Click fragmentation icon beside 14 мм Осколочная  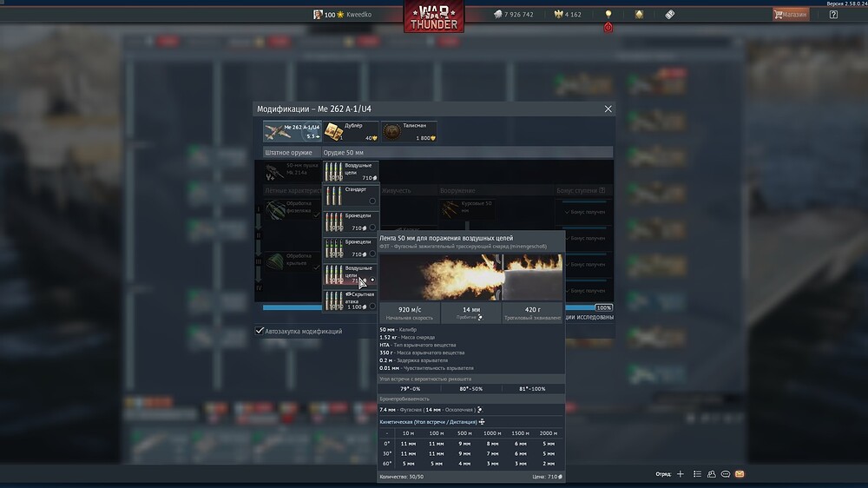[x=480, y=409]
